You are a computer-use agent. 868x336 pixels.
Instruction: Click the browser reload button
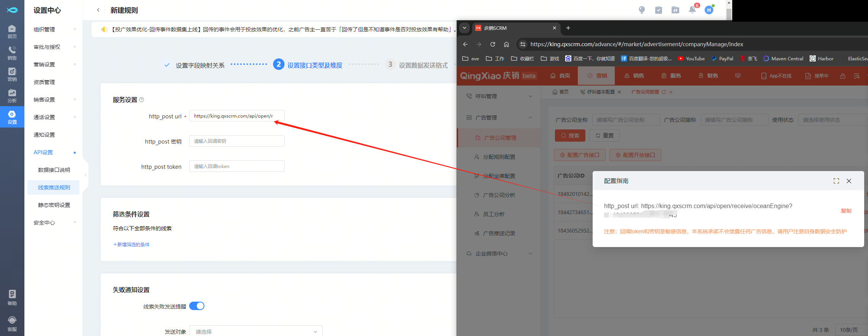[x=493, y=44]
